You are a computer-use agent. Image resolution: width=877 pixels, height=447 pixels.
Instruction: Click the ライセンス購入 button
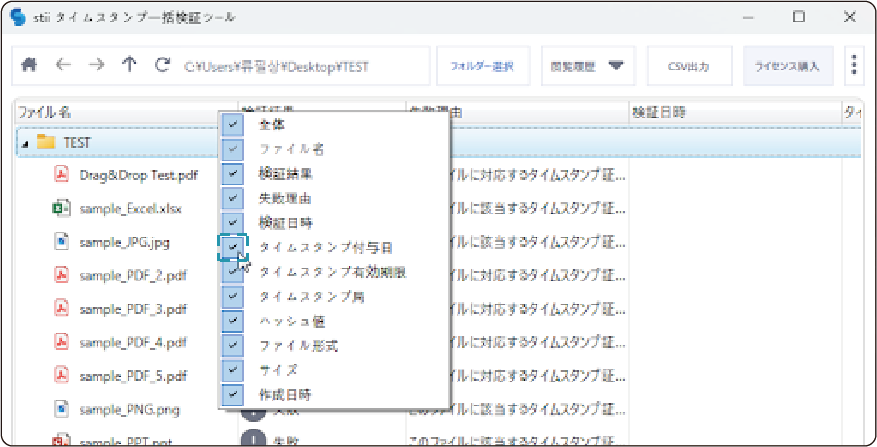pos(787,66)
